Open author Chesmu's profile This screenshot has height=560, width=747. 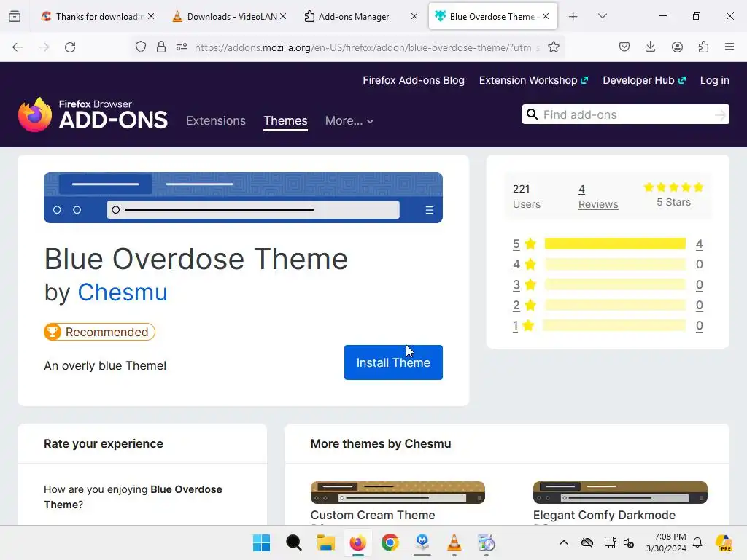pyautogui.click(x=123, y=292)
